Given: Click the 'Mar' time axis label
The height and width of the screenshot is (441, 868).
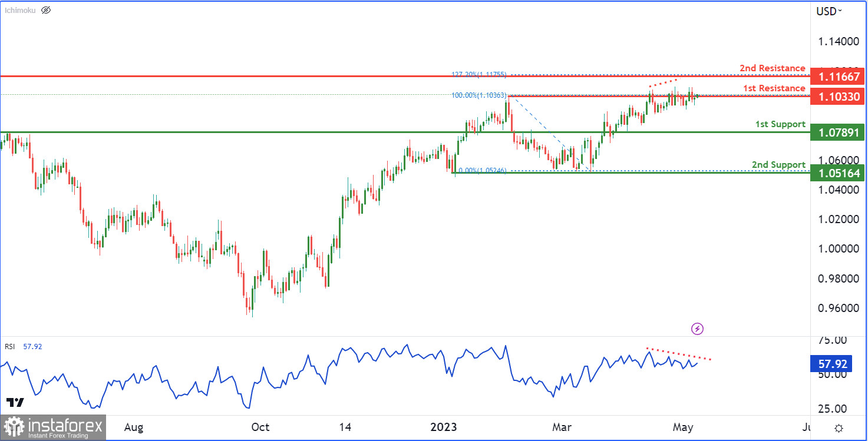Looking at the screenshot, I should (x=561, y=427).
